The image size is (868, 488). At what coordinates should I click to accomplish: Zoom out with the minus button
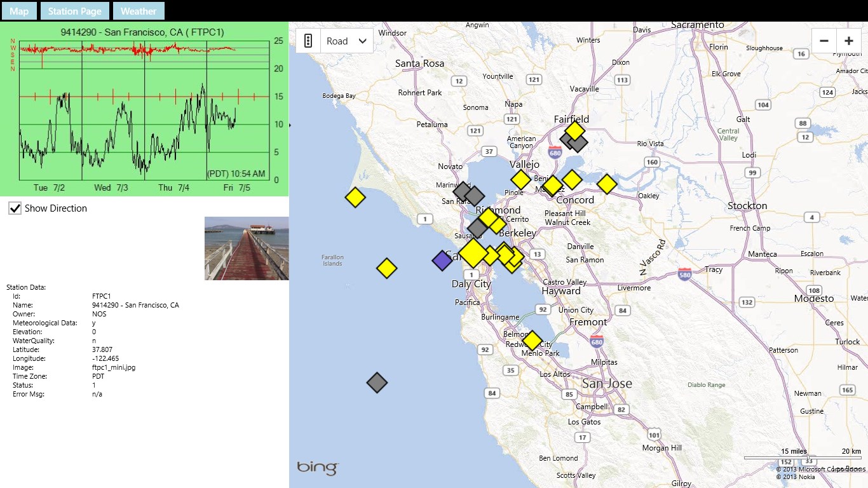click(x=824, y=41)
